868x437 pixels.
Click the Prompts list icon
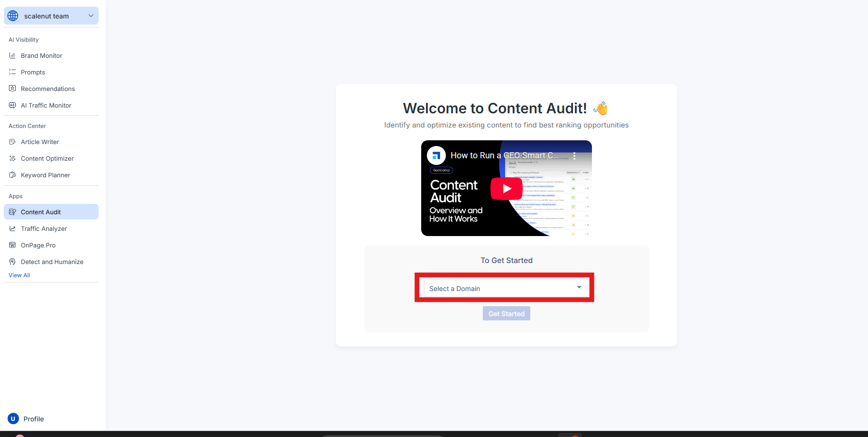[x=12, y=72]
